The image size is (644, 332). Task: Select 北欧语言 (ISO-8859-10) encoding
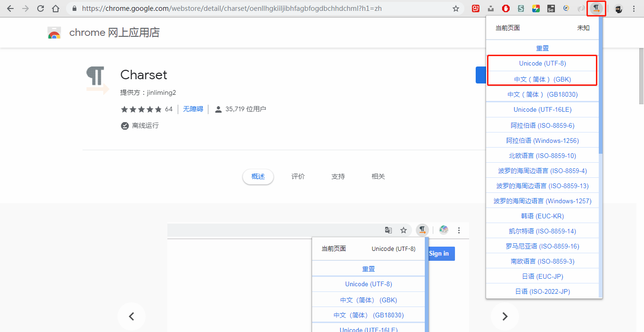point(542,156)
